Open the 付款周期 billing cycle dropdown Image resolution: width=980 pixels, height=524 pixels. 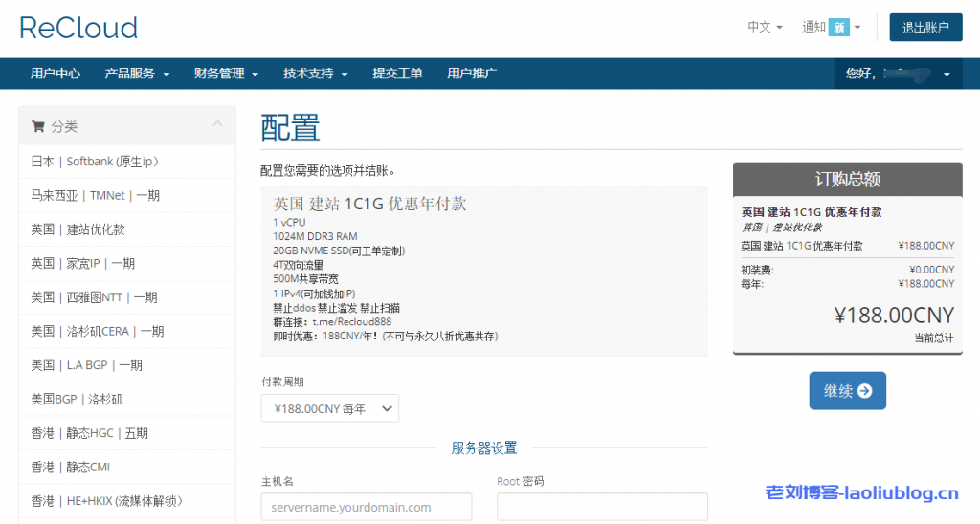[330, 408]
